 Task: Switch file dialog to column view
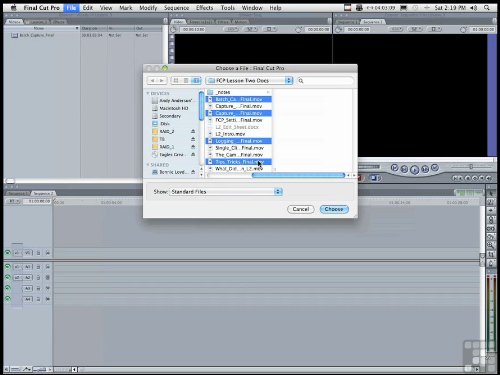[196, 80]
